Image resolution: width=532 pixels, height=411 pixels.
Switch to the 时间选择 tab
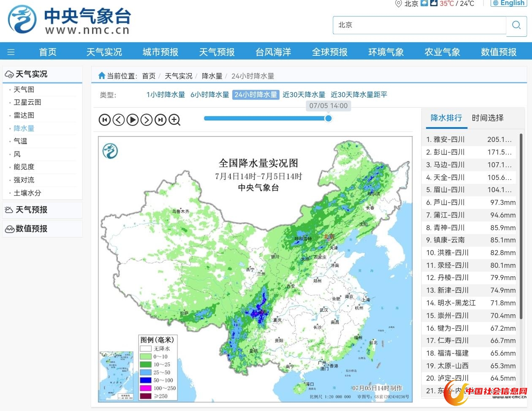tap(488, 118)
